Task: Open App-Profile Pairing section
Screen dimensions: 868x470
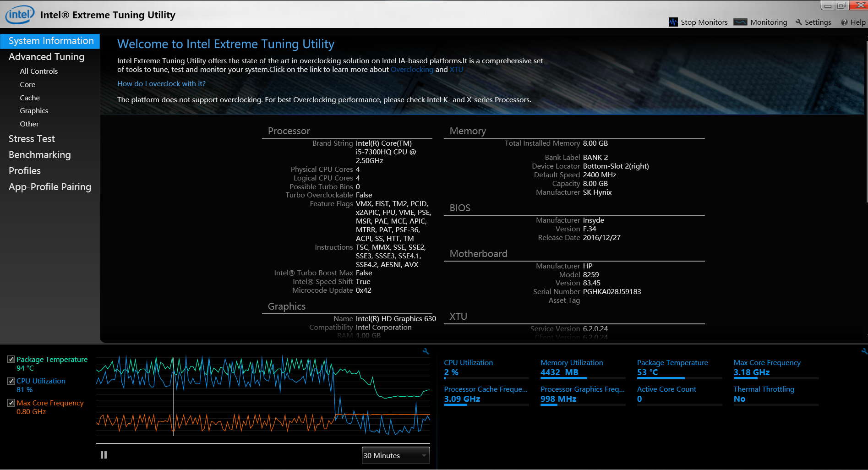Action: [x=50, y=187]
